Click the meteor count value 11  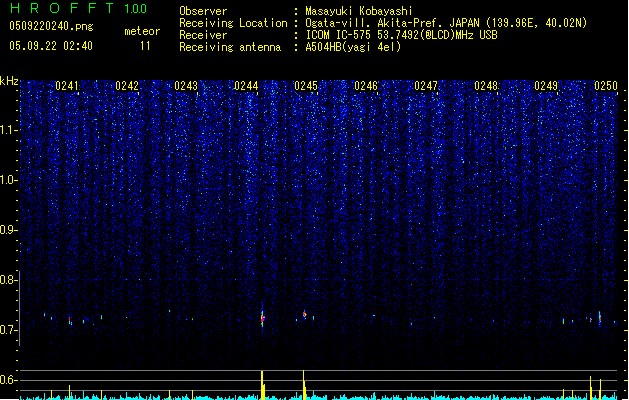coord(145,46)
